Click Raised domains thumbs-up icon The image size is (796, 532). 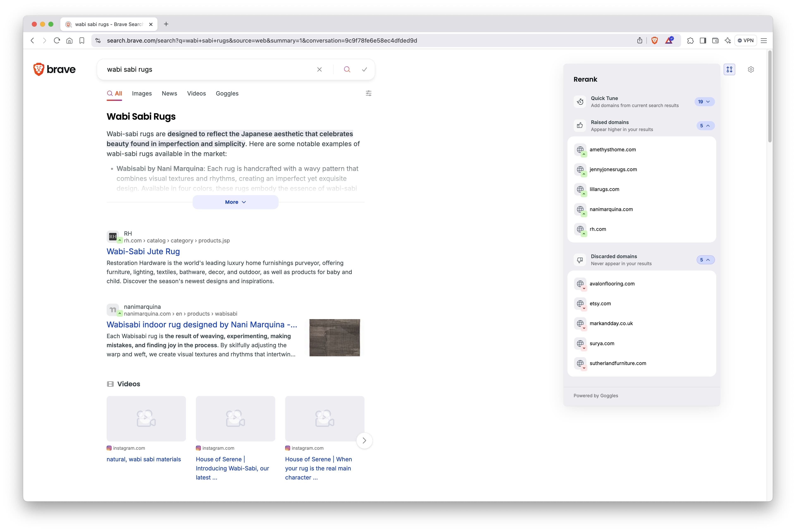tap(580, 125)
